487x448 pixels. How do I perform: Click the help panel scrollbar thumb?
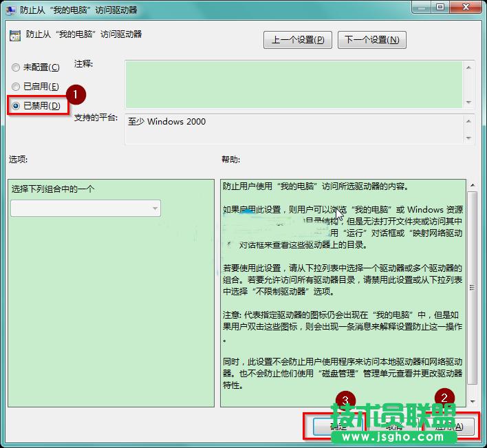tap(472, 288)
